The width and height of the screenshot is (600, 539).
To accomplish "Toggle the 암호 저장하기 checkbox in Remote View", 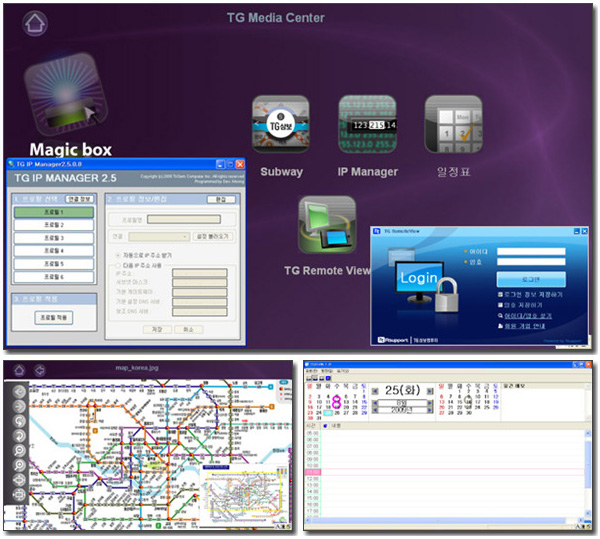I will (x=500, y=305).
